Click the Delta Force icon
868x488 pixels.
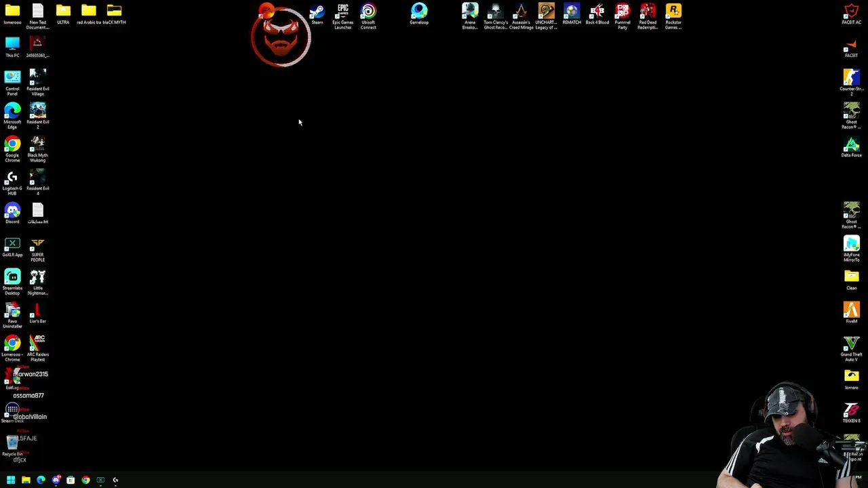point(852,147)
